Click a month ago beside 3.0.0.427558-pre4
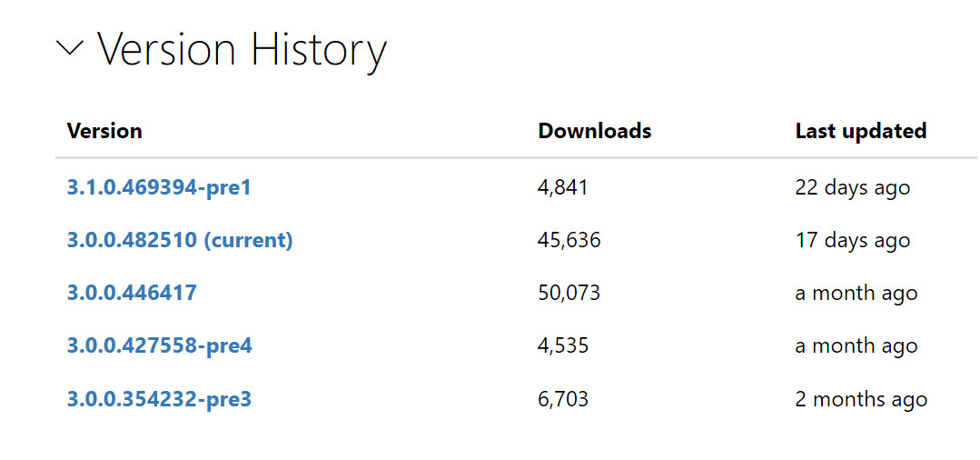This screenshot has height=460, width=980. (856, 346)
